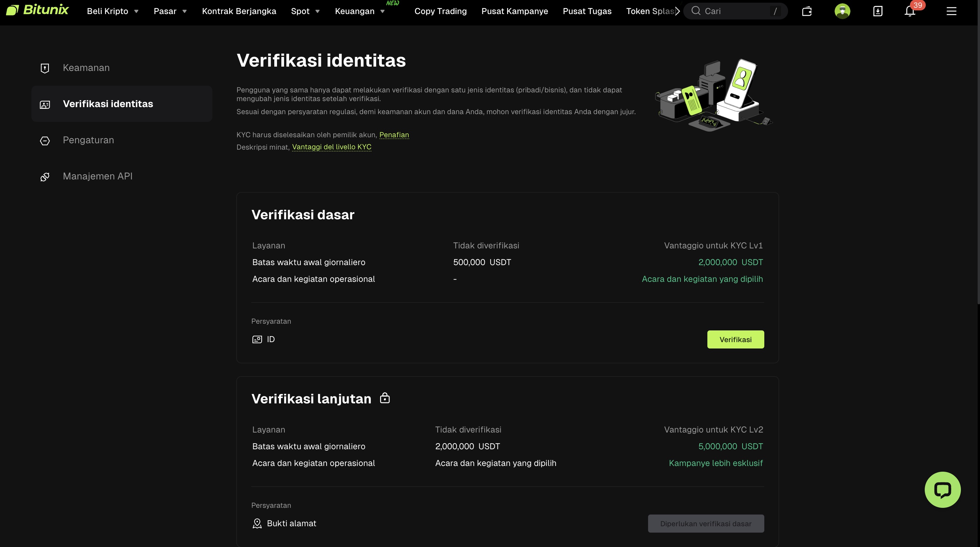The image size is (980, 547).
Task: Expand the Beli Kripto dropdown
Action: coord(112,11)
